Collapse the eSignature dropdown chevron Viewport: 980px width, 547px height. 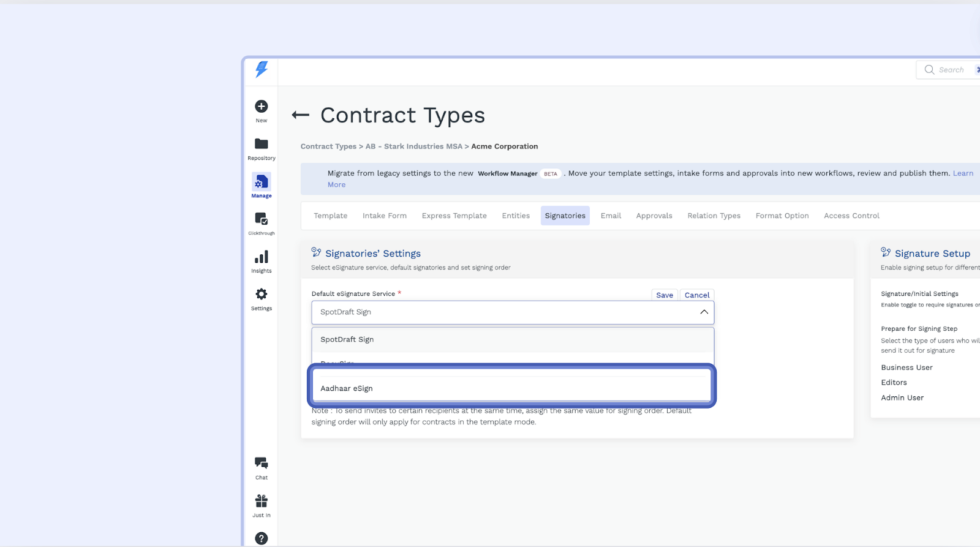click(x=704, y=312)
